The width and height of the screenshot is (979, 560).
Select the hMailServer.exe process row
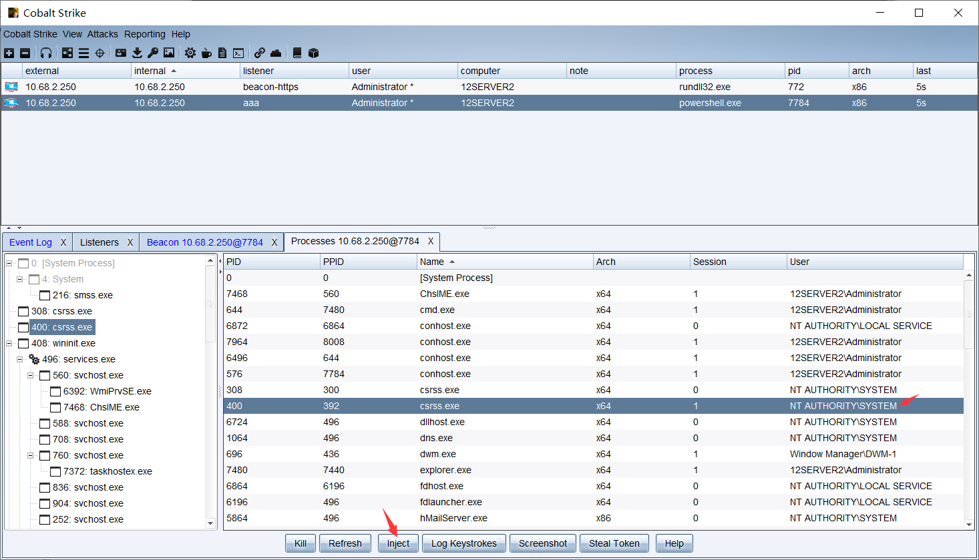click(594, 518)
